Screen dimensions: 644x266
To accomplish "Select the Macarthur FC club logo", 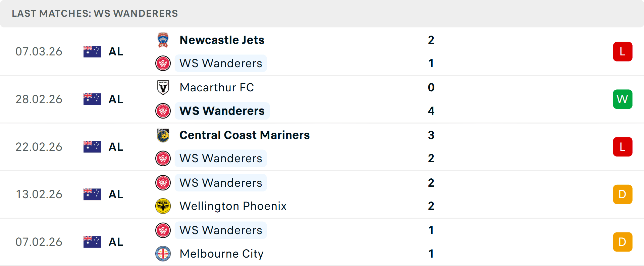I will [x=163, y=88].
